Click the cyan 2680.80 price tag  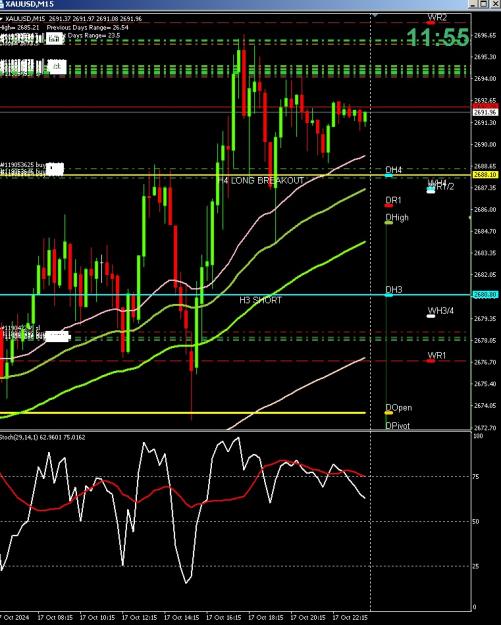[x=485, y=295]
